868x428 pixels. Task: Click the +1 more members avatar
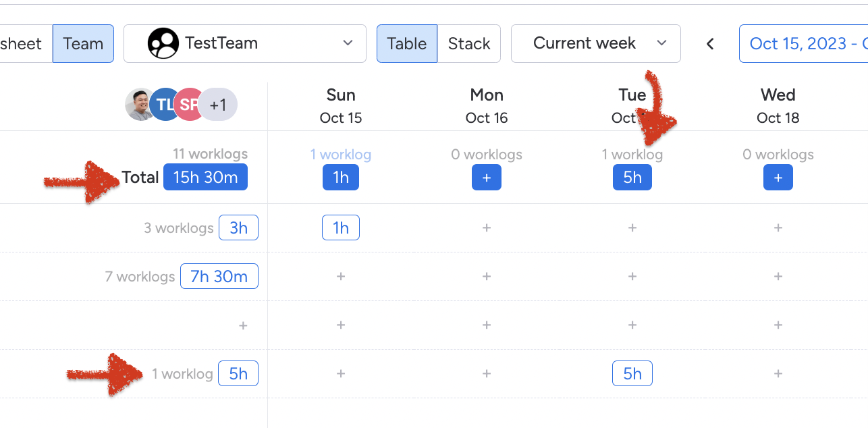[x=218, y=105]
